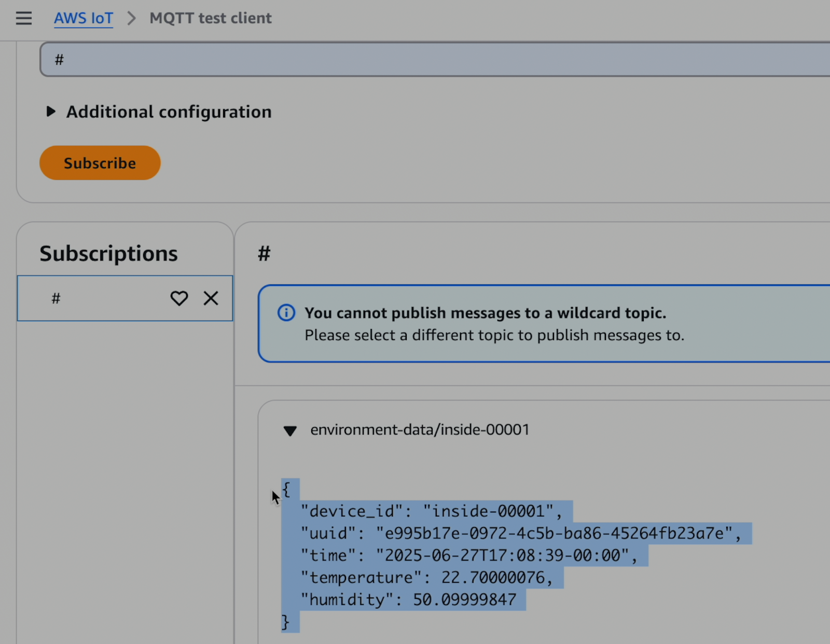Collapse the environment-data/inside-00001 message
Image resolution: width=830 pixels, height=644 pixels.
[290, 431]
